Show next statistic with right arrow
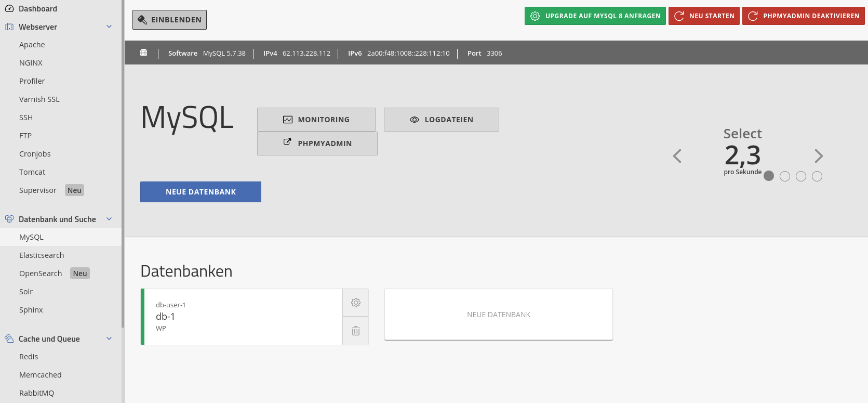 (x=819, y=156)
